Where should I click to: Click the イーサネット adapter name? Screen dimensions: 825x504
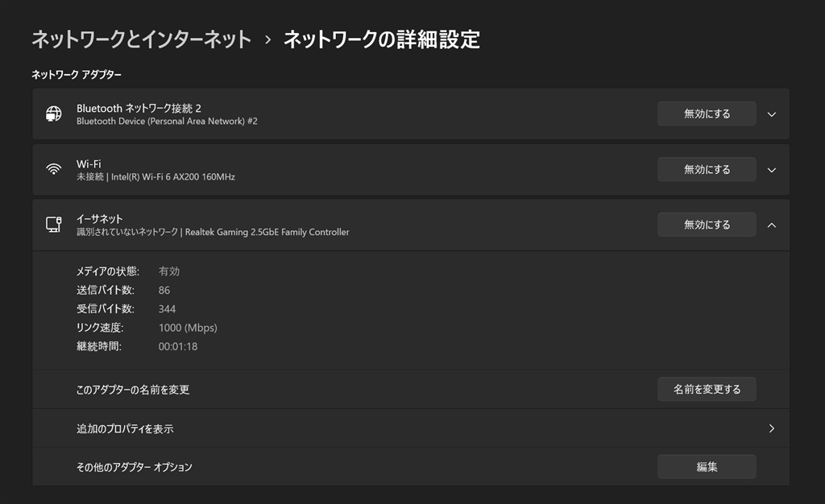100,219
